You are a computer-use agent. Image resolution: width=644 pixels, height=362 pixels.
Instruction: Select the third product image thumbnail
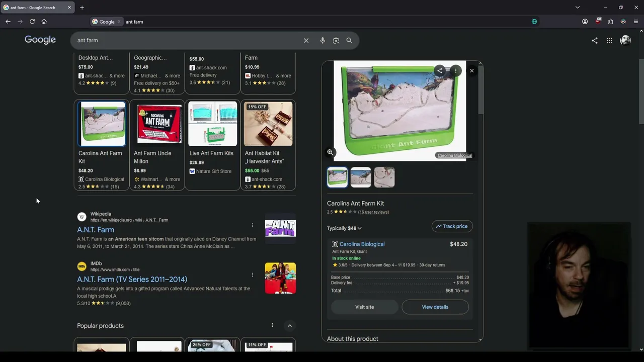point(384,177)
